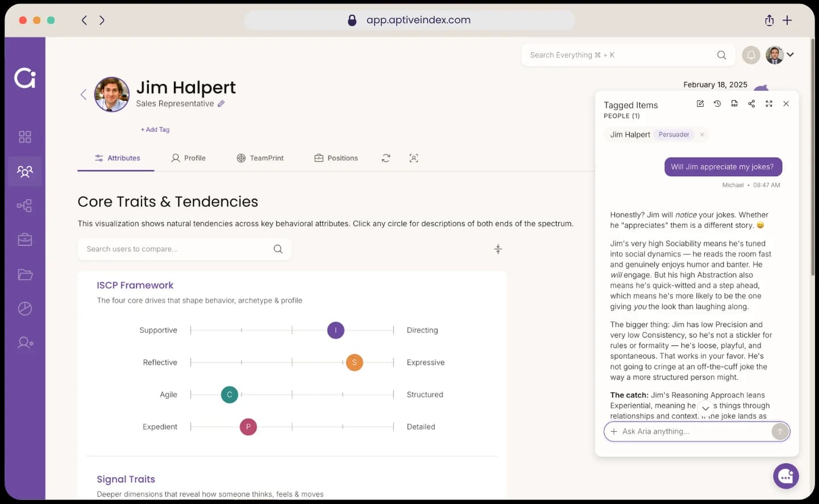Share the chat with the share icon
This screenshot has height=504, width=819.
point(751,103)
